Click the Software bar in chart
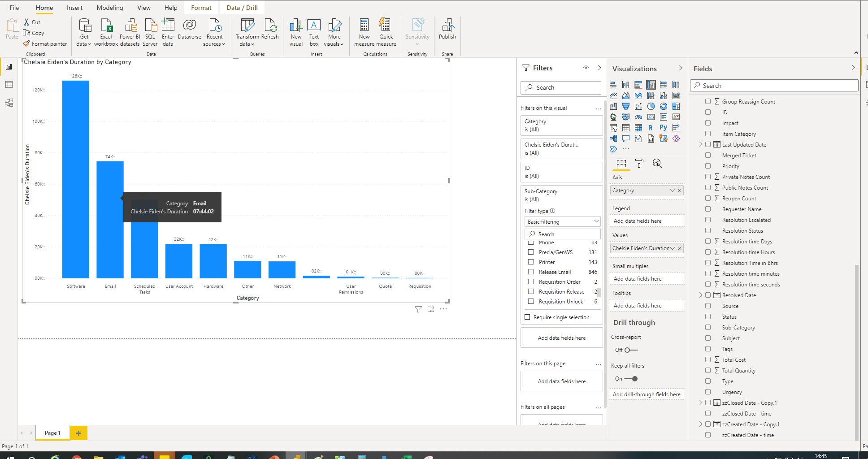The height and width of the screenshot is (459, 868). pyautogui.click(x=76, y=179)
